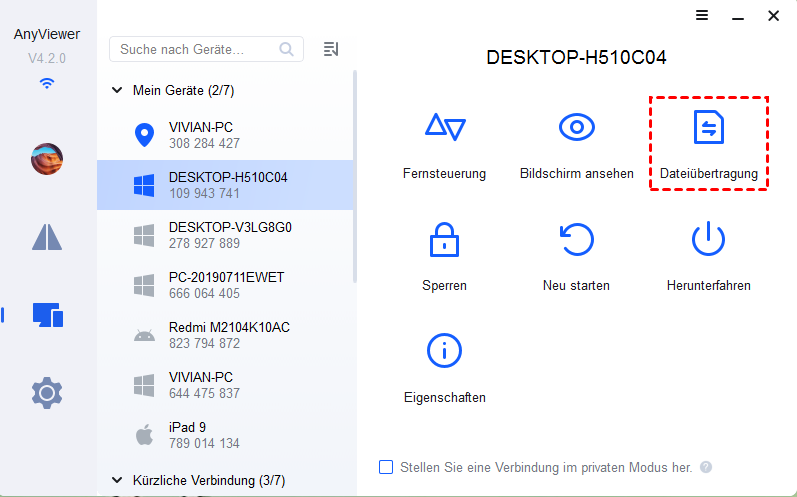Click the Apple icon beside iPad 9
This screenshot has width=797, height=497.
tap(144, 435)
